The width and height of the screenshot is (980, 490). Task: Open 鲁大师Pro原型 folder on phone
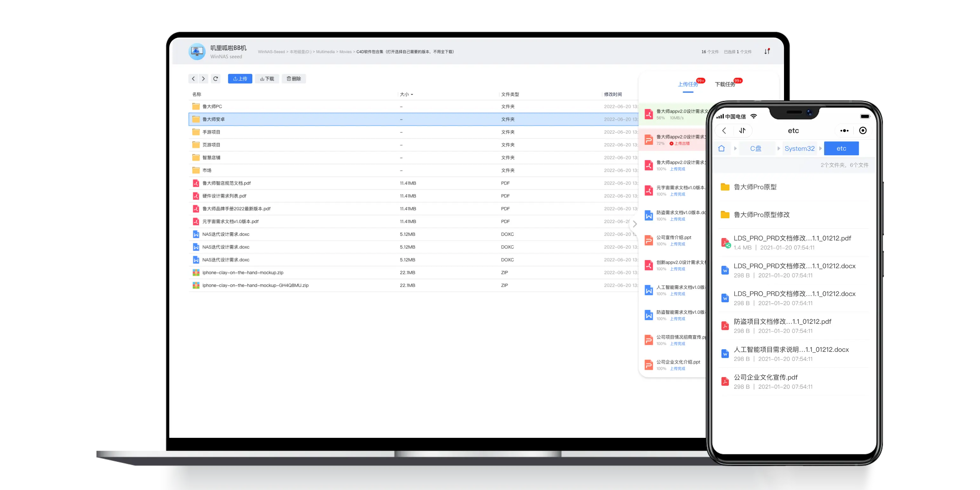tap(755, 187)
